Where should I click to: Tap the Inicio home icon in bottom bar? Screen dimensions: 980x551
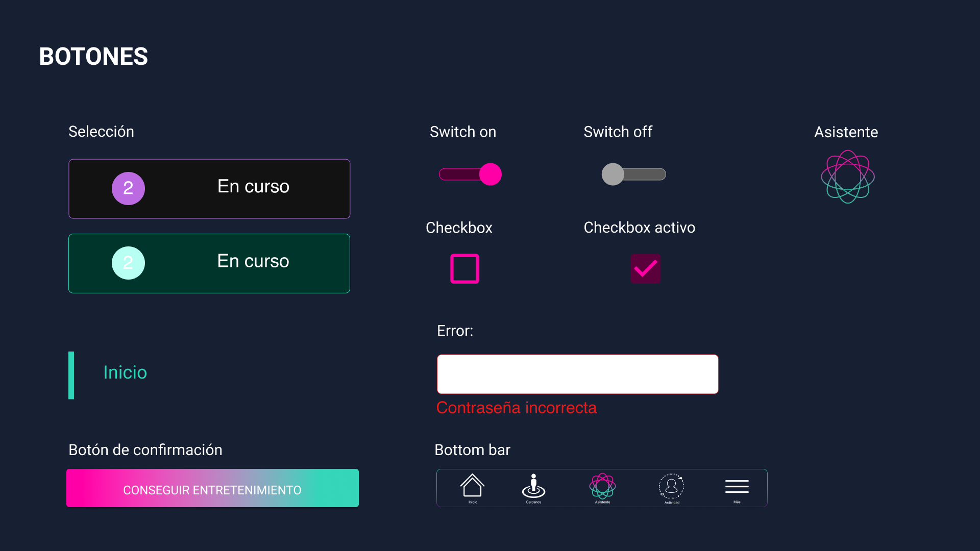tap(472, 486)
